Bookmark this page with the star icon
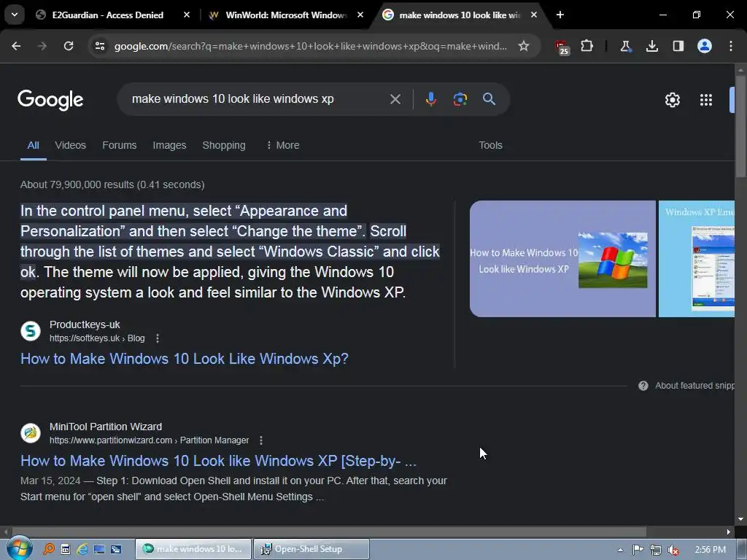 coord(524,46)
